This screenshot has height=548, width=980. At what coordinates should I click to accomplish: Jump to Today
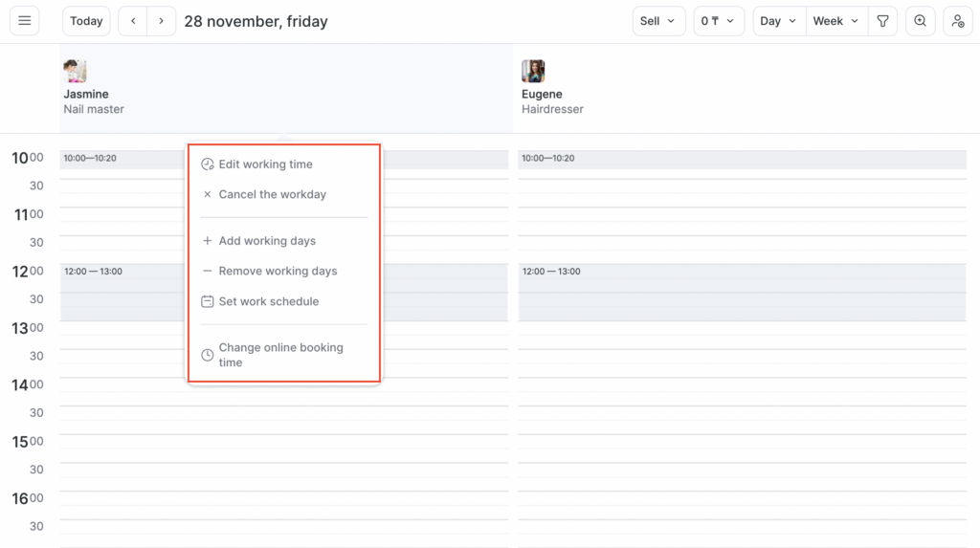[x=86, y=21]
